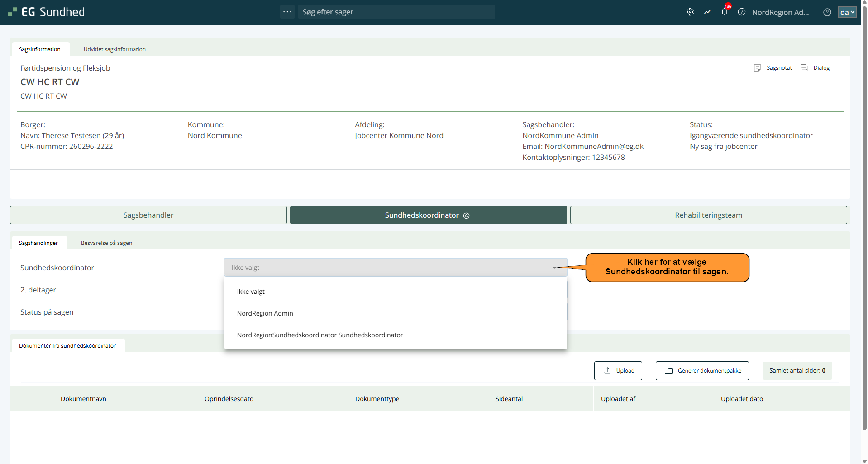Click the three-dots menu beside search
The image size is (868, 464).
(287, 12)
